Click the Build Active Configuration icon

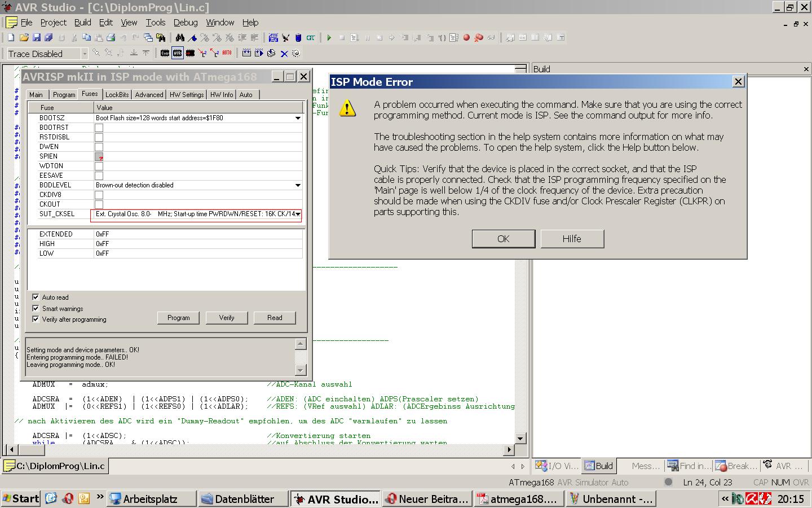pos(246,53)
